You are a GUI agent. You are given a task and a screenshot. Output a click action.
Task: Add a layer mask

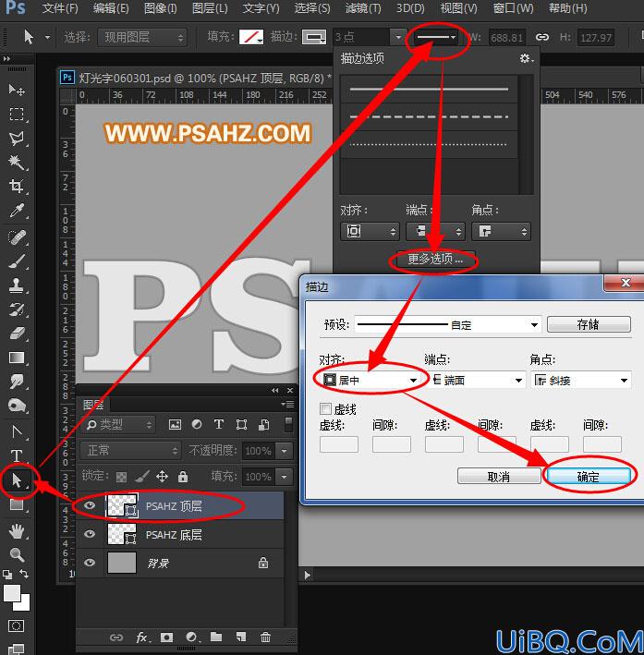pos(166,637)
